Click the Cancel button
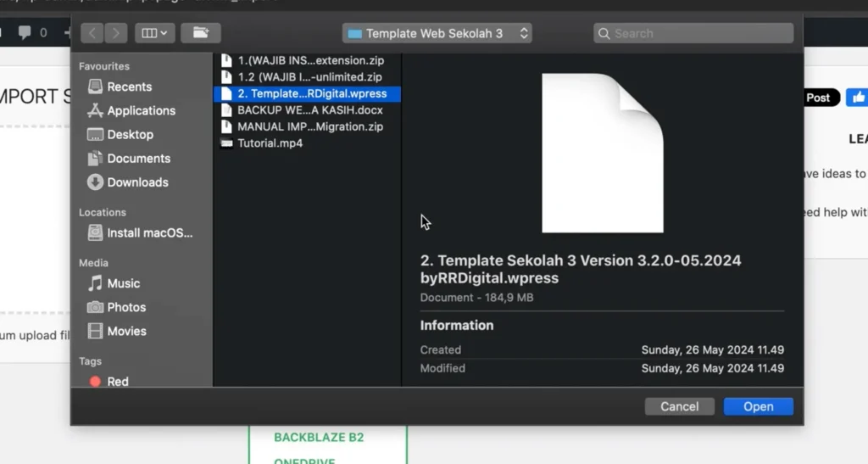Screen dimensions: 868x464 tap(679, 406)
